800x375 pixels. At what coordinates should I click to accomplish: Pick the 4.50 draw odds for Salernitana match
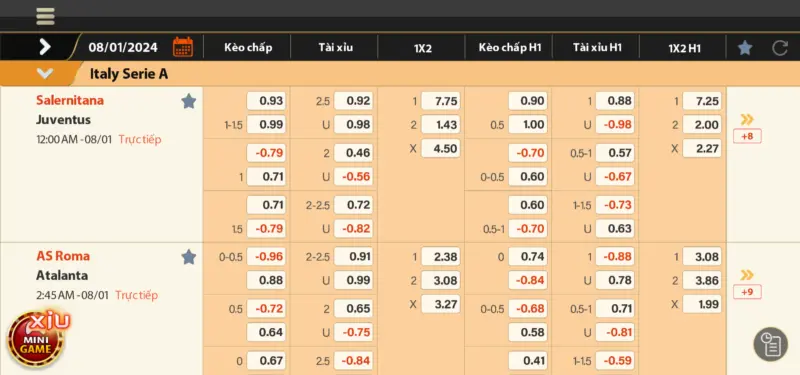440,148
